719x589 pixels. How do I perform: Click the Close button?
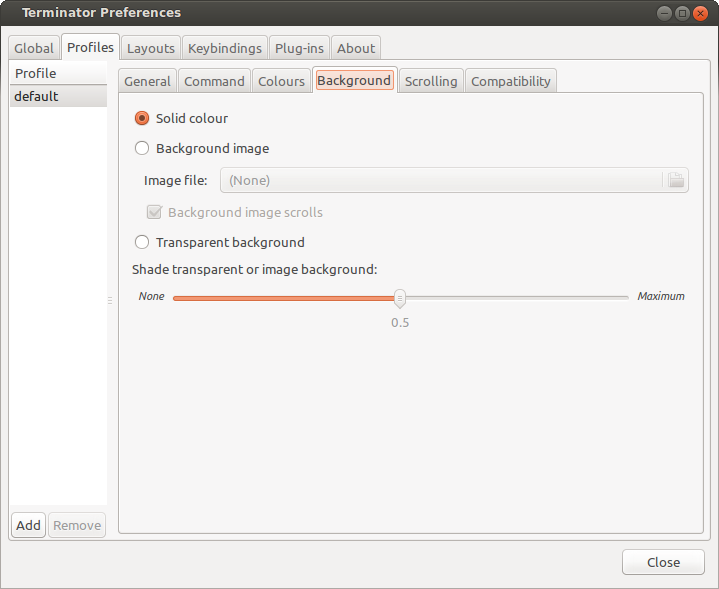(663, 562)
